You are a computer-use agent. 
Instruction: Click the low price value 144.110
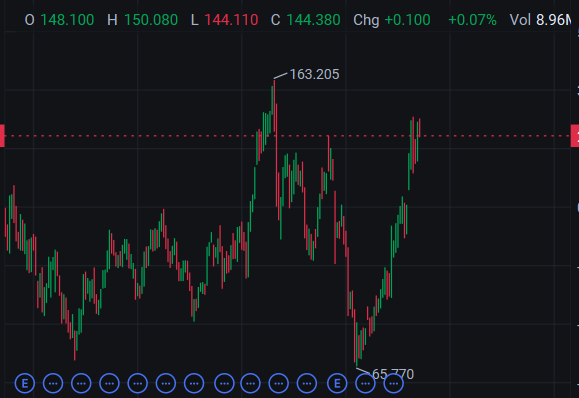[231, 20]
